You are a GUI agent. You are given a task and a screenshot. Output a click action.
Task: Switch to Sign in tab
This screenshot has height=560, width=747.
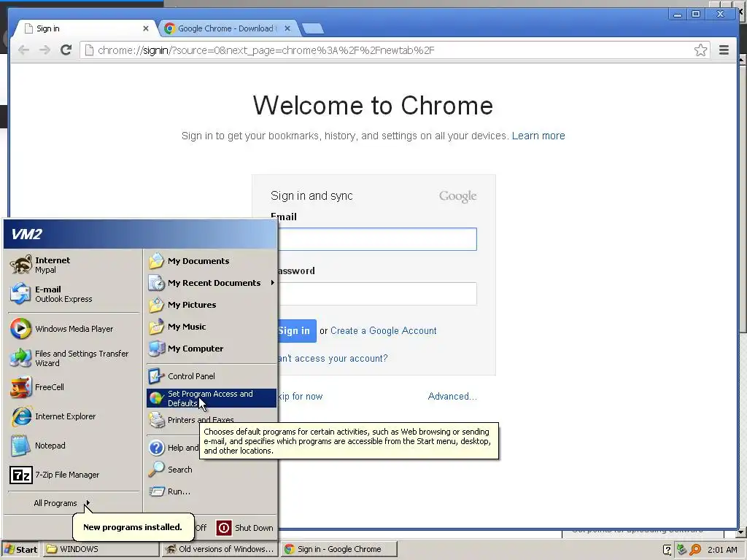86,28
